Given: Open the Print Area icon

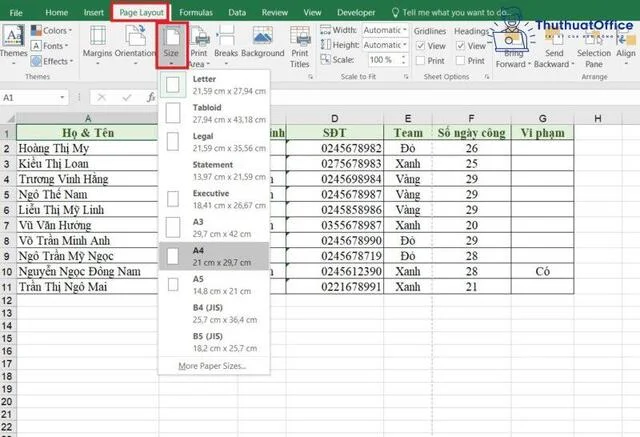Looking at the screenshot, I should point(199,37).
